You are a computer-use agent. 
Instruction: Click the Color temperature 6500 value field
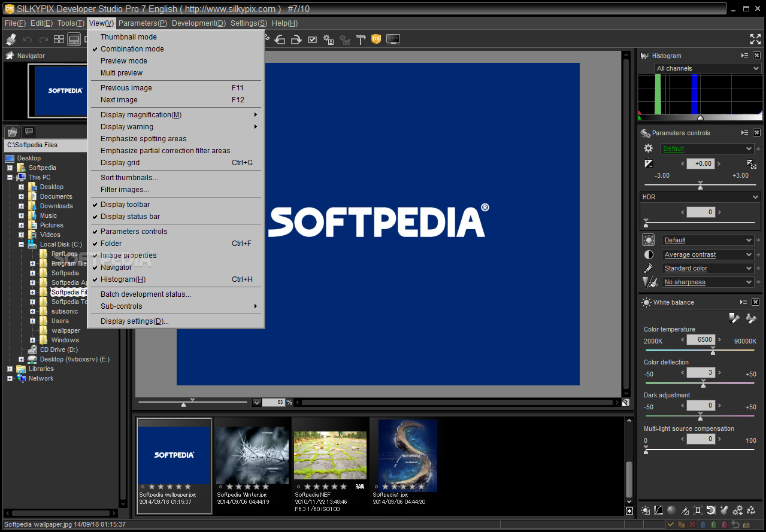[x=700, y=339]
